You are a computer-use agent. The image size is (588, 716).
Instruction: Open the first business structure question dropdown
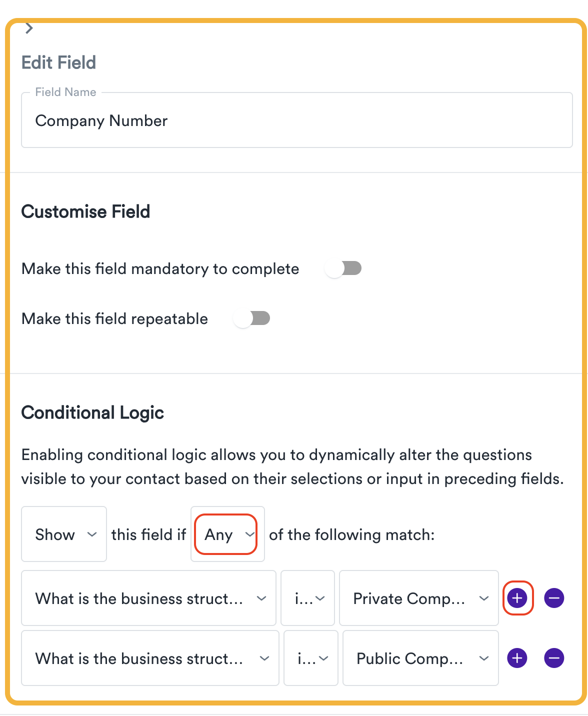point(148,598)
